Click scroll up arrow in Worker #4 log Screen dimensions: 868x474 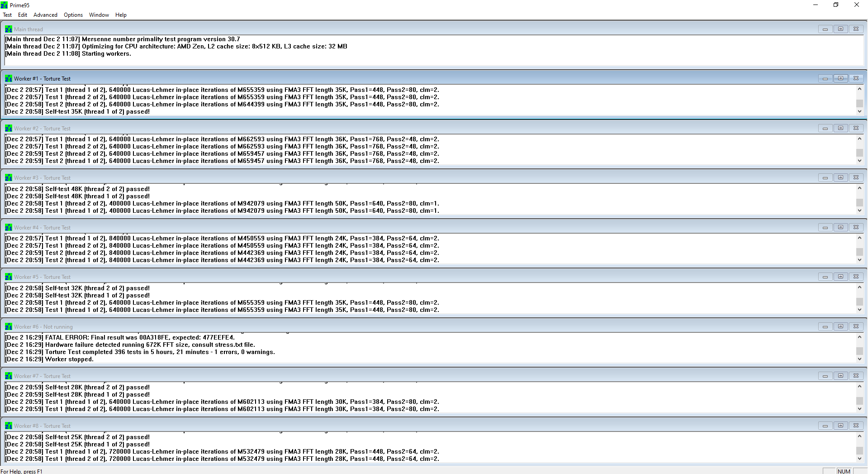(859, 238)
